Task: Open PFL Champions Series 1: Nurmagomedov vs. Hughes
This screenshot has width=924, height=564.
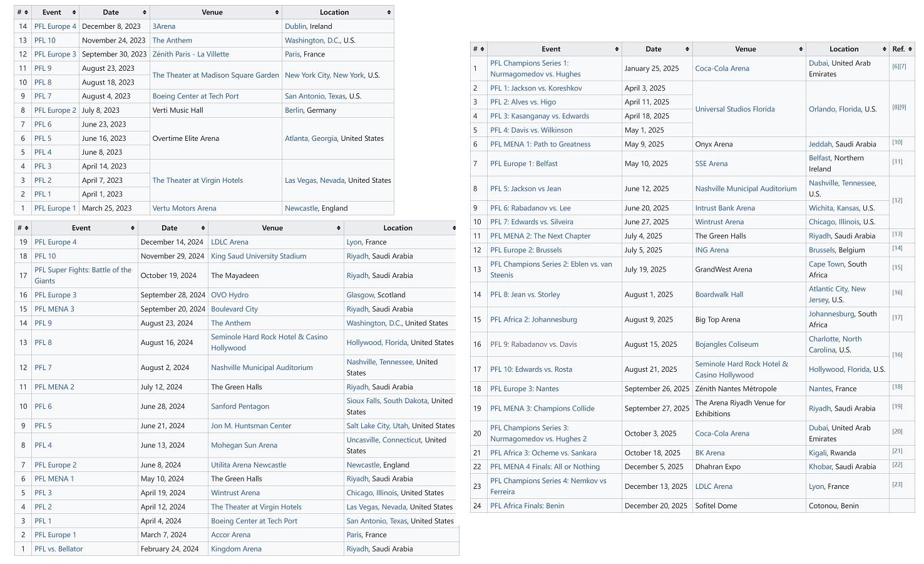Action: pos(535,69)
